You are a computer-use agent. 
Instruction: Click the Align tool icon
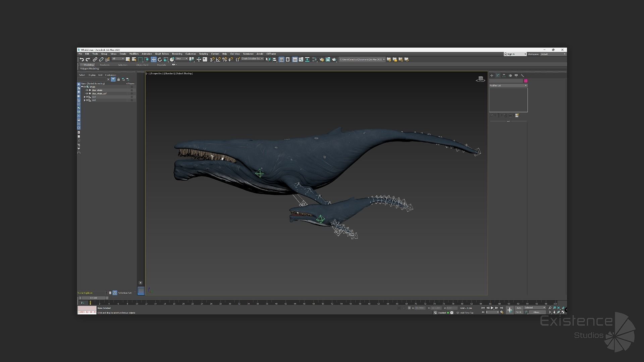(x=274, y=59)
